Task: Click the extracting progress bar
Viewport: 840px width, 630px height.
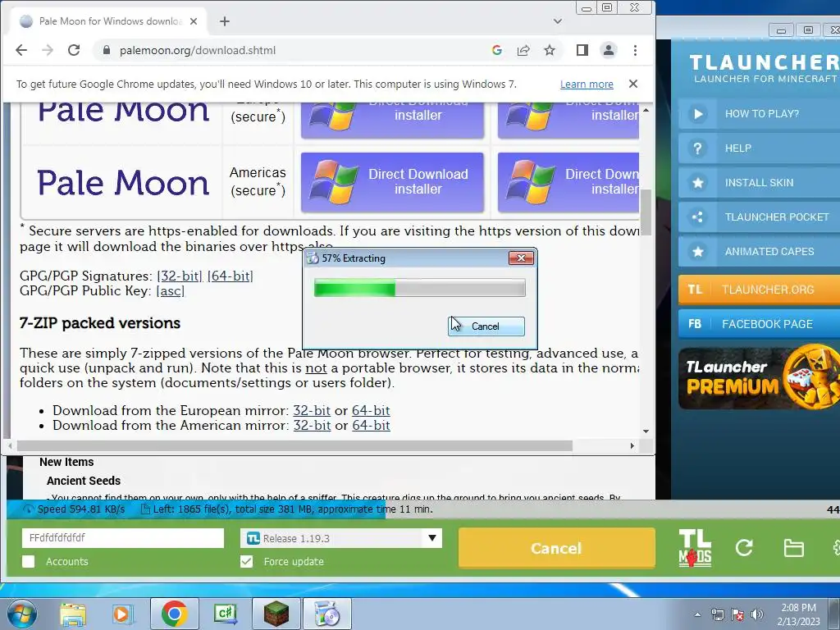Action: tap(419, 288)
